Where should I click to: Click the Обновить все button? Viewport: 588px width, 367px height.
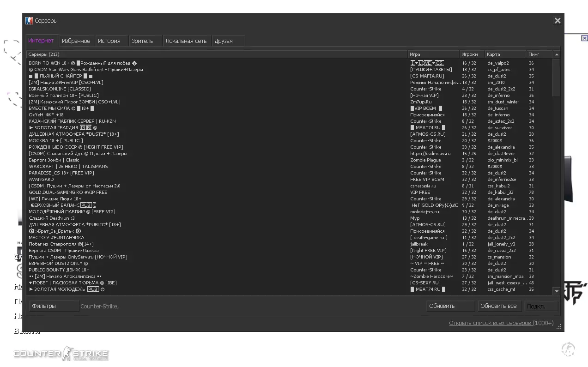(500, 306)
